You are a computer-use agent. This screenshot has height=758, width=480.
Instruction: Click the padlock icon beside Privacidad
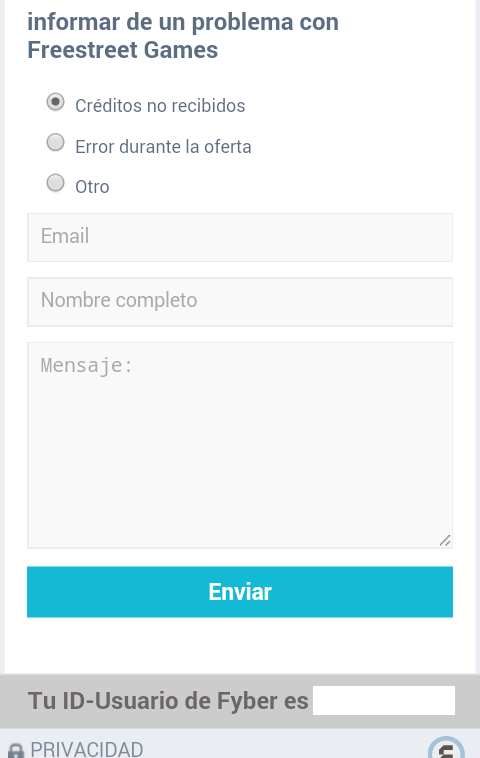coord(16,751)
